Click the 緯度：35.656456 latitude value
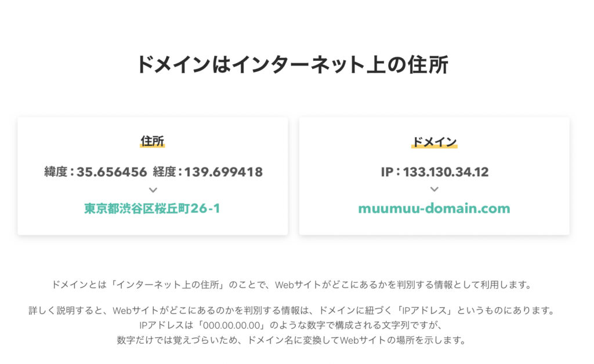The image size is (594, 364). tap(96, 172)
